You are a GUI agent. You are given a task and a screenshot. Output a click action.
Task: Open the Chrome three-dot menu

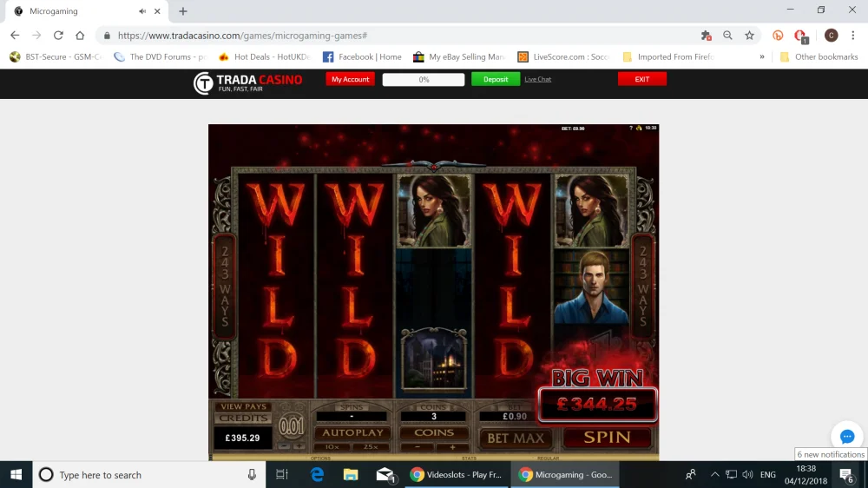[x=853, y=36]
